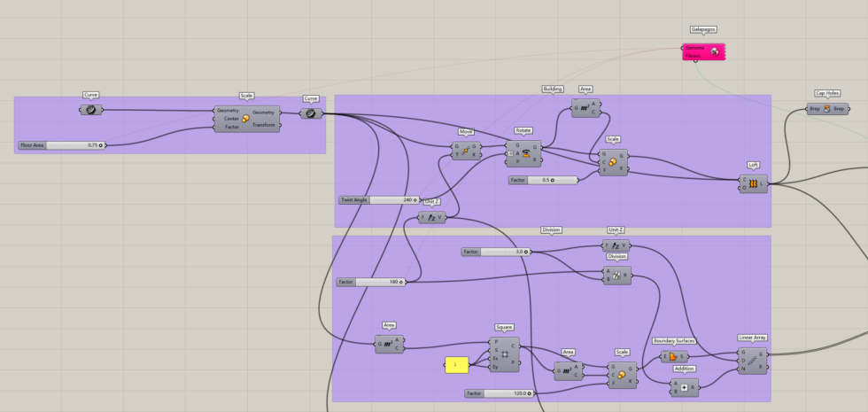The image size is (868, 412).
Task: Click the Boundary Surfaces component icon
Action: pyautogui.click(x=675, y=357)
